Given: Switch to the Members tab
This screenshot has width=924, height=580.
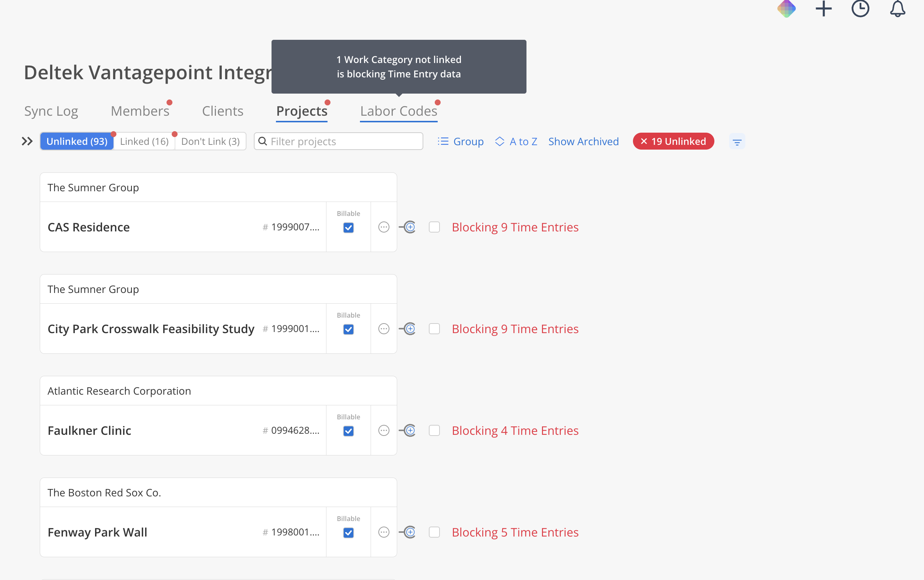Looking at the screenshot, I should 140,111.
